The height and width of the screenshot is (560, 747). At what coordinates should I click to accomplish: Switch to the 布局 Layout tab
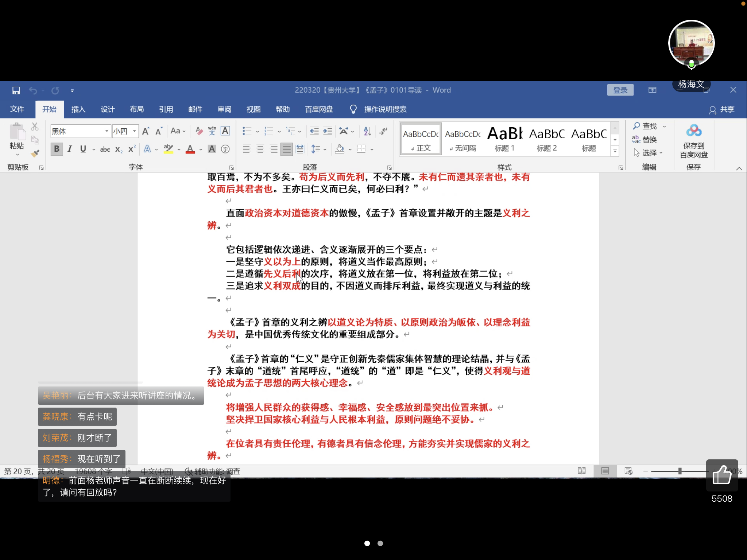tap(137, 109)
